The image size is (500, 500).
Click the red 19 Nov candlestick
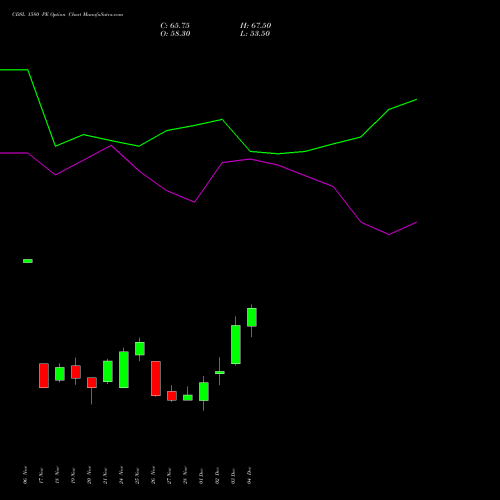click(76, 372)
